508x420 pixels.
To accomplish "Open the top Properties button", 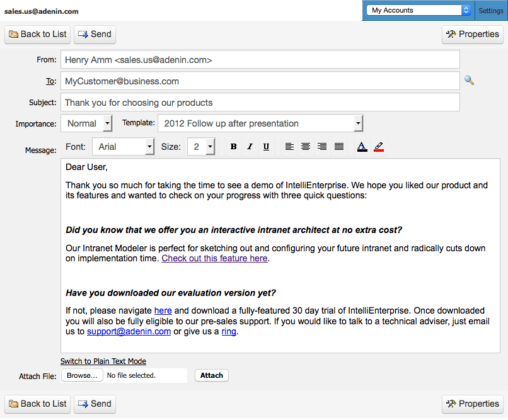I will tap(473, 34).
